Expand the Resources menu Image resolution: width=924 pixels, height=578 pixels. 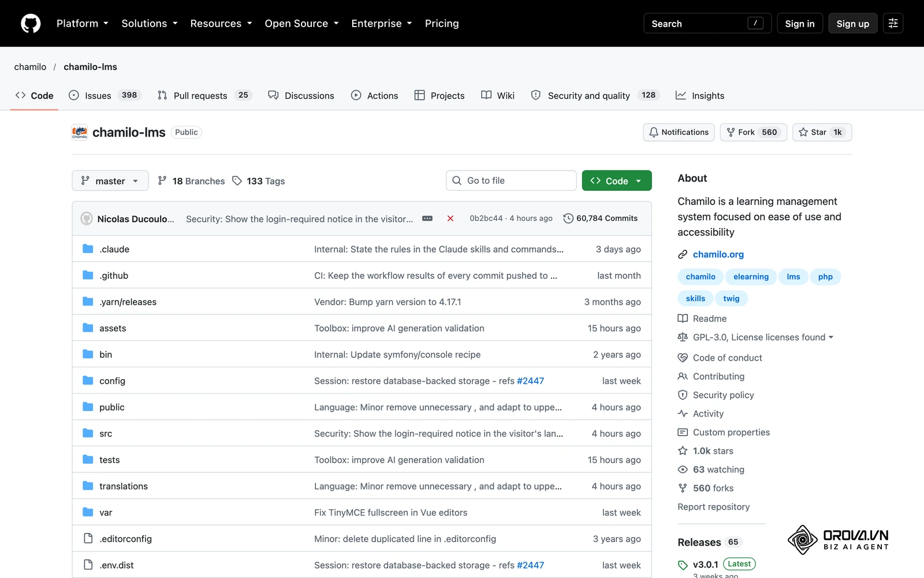tap(221, 24)
